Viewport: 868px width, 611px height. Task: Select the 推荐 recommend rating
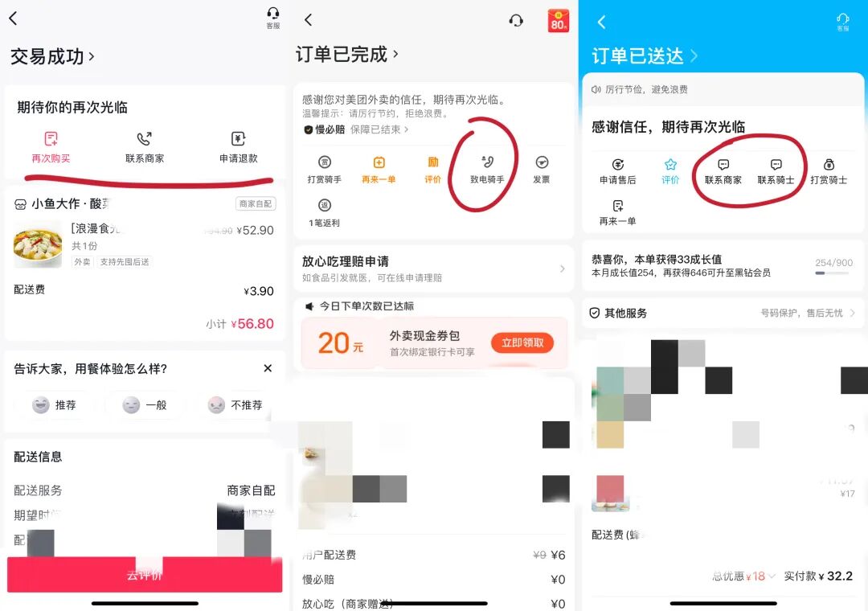pos(55,406)
